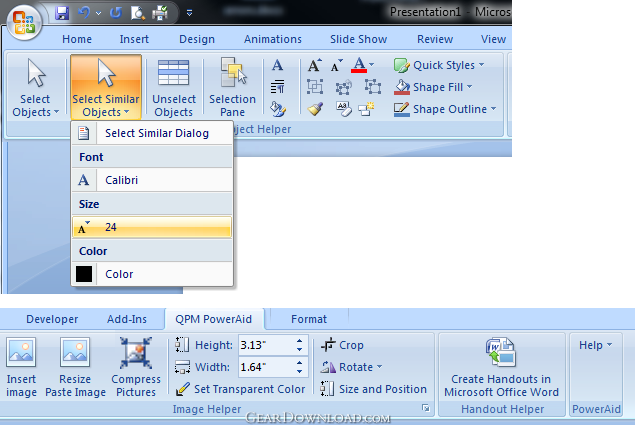Open Print Preview from quick access toolbar
Image resolution: width=636 pixels, height=426 pixels.
[138, 13]
